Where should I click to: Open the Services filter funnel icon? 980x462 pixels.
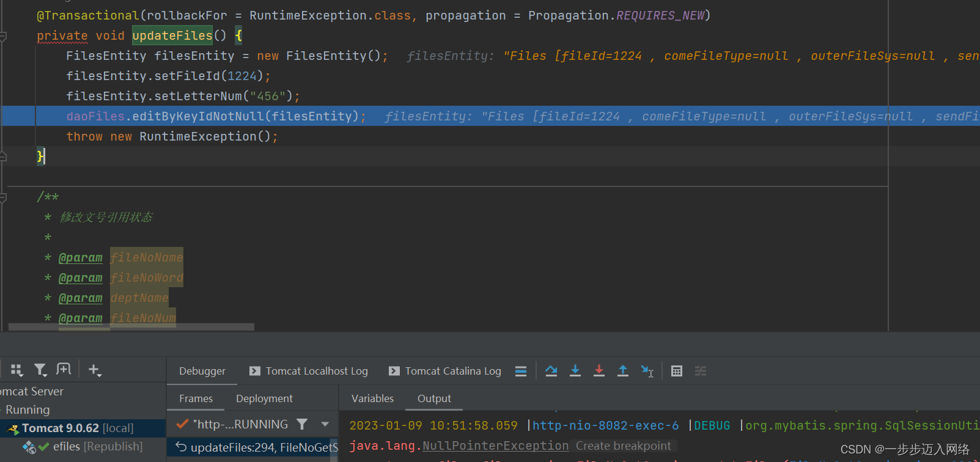point(40,370)
